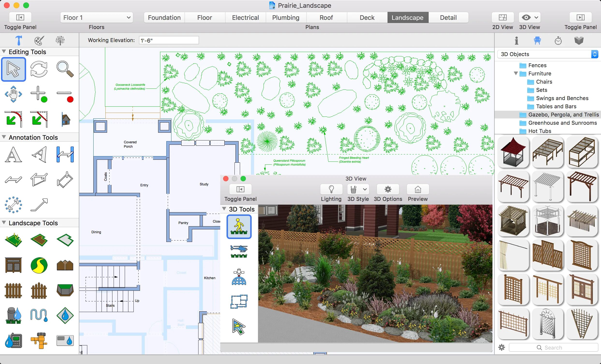
Task: Select the red-roofed gazebo thumbnail
Action: [513, 152]
